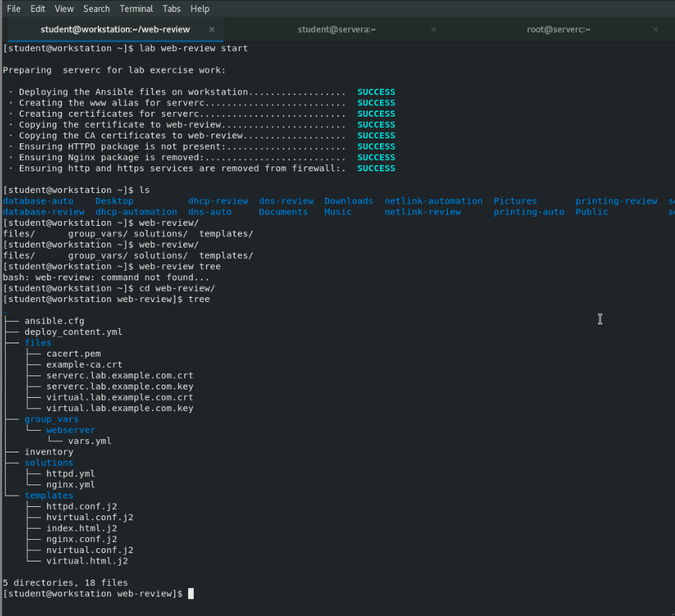Open the View menu
The image size is (675, 616).
[64, 8]
